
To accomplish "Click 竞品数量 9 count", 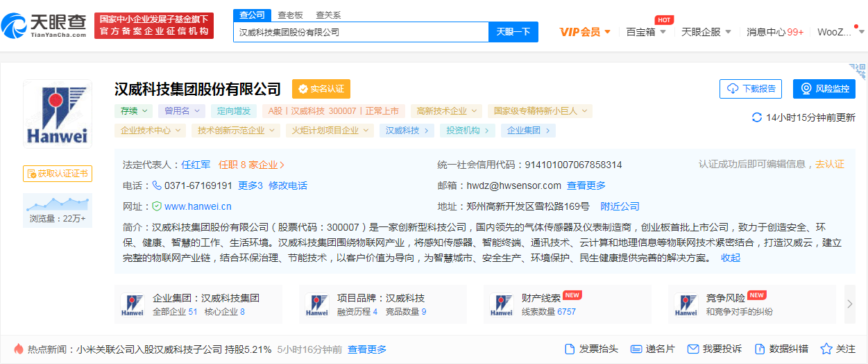I will point(406,312).
